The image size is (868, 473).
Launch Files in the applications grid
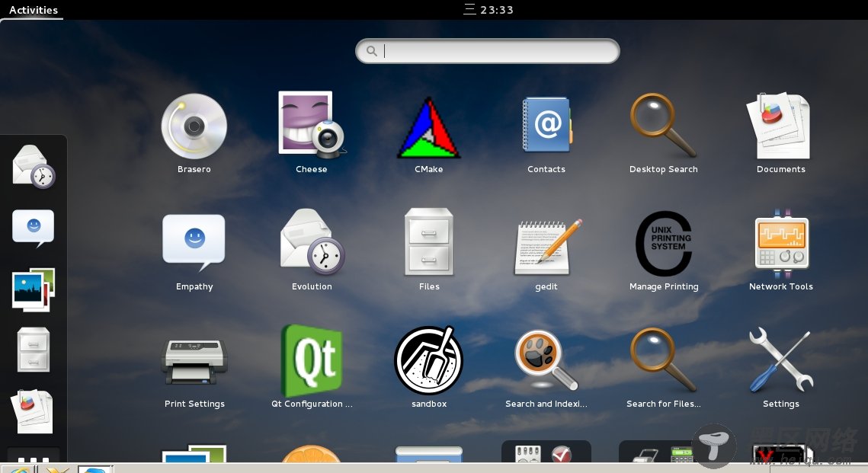pyautogui.click(x=428, y=241)
